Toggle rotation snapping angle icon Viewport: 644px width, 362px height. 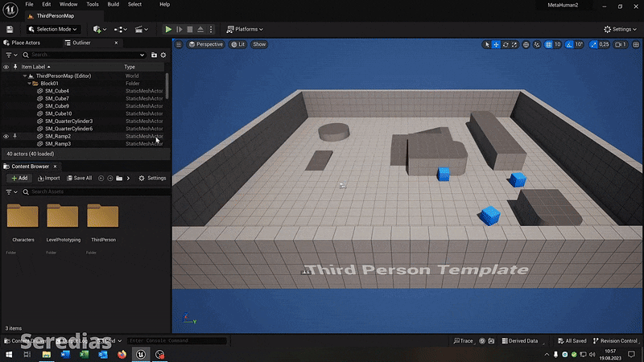point(568,44)
